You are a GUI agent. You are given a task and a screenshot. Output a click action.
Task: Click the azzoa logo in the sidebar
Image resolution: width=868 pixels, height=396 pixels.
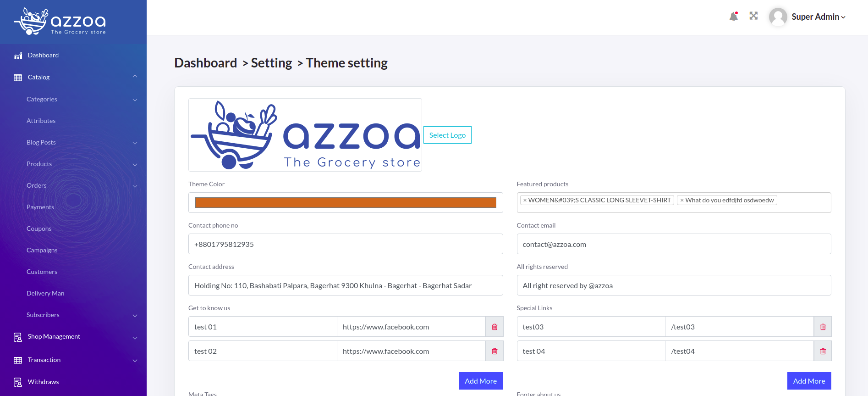click(60, 22)
